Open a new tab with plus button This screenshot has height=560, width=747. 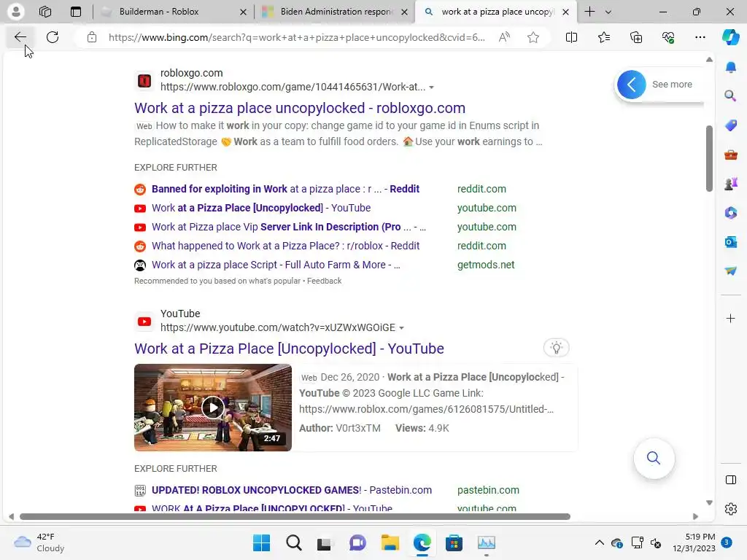point(589,12)
